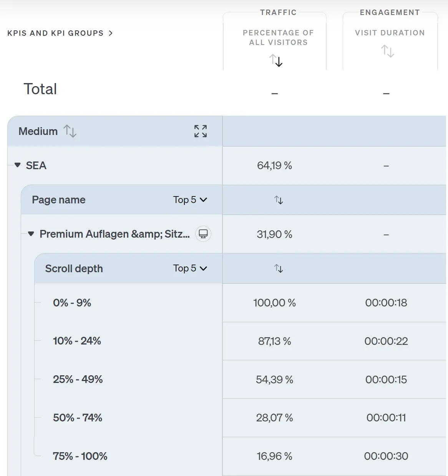Click visit duration 00:00:30

[x=386, y=456]
